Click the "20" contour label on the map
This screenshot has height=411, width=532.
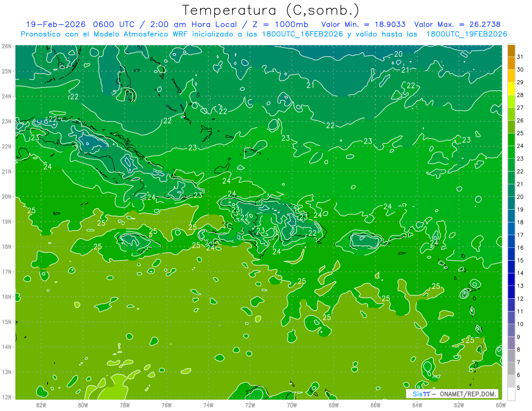click(x=398, y=54)
